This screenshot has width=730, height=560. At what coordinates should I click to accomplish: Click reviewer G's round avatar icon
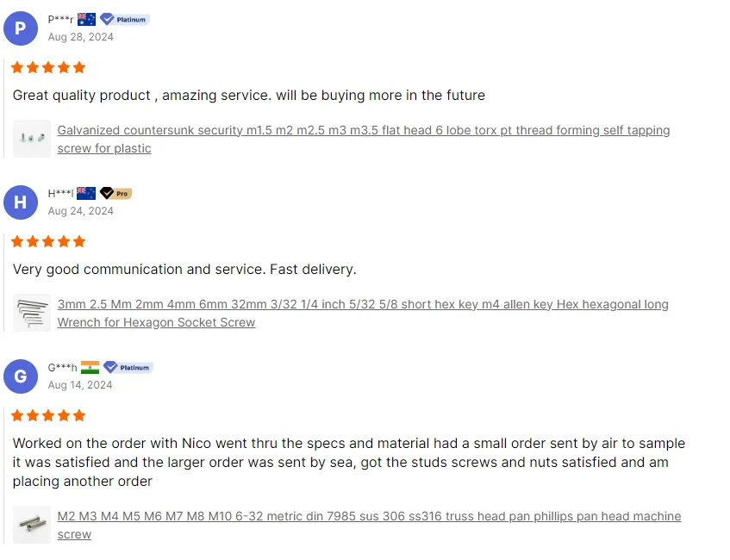[21, 376]
